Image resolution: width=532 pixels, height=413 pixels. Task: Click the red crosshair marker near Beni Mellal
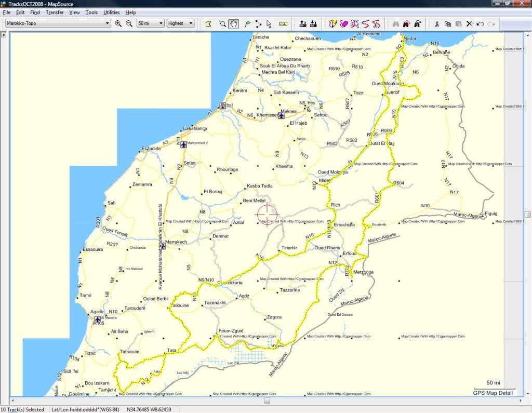(268, 215)
